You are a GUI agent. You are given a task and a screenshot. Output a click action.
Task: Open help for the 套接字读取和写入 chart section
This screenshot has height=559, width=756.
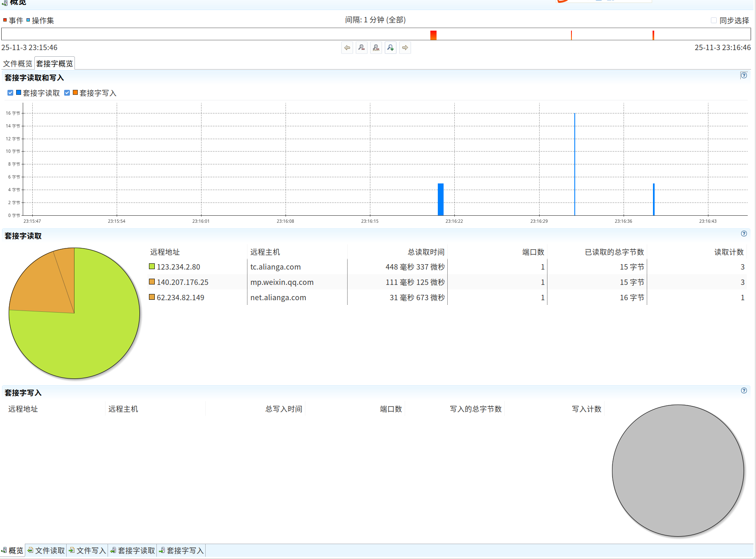[744, 75]
